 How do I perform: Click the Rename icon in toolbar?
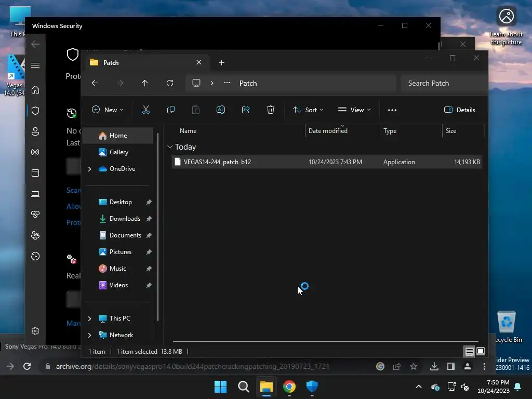[220, 110]
